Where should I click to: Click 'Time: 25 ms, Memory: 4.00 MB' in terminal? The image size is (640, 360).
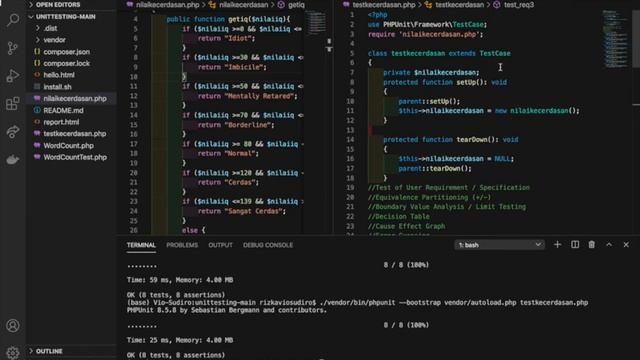pyautogui.click(x=180, y=340)
